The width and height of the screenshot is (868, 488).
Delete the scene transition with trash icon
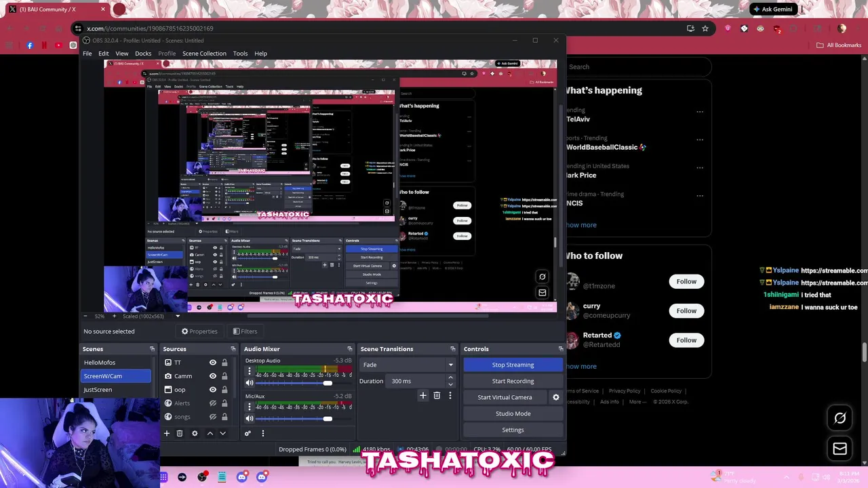(x=437, y=395)
